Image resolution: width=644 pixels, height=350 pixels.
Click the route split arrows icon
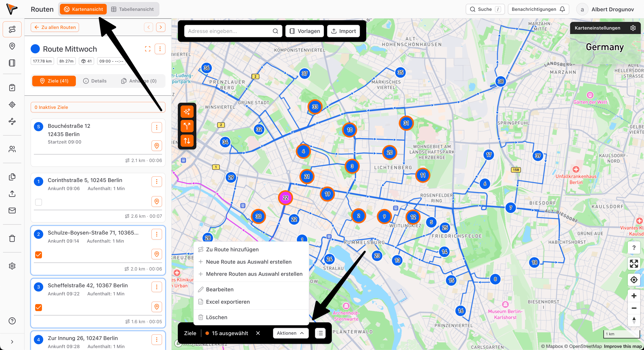tap(187, 126)
